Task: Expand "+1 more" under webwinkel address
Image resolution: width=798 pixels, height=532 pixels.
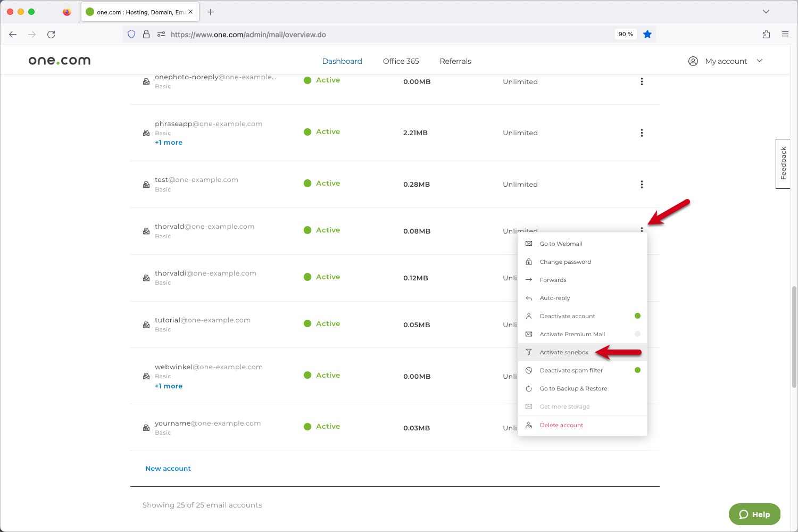Action: click(x=169, y=386)
